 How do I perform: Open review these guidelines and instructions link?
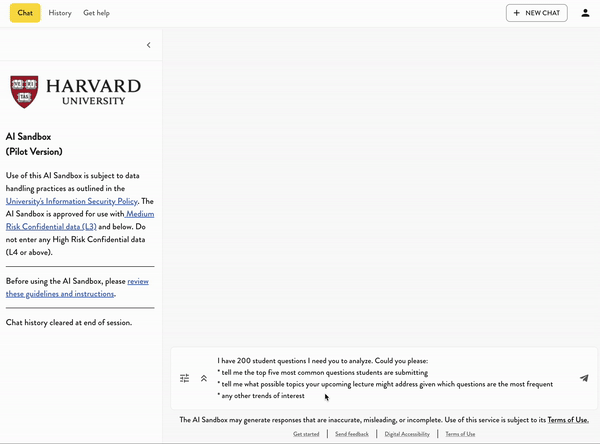(x=60, y=294)
